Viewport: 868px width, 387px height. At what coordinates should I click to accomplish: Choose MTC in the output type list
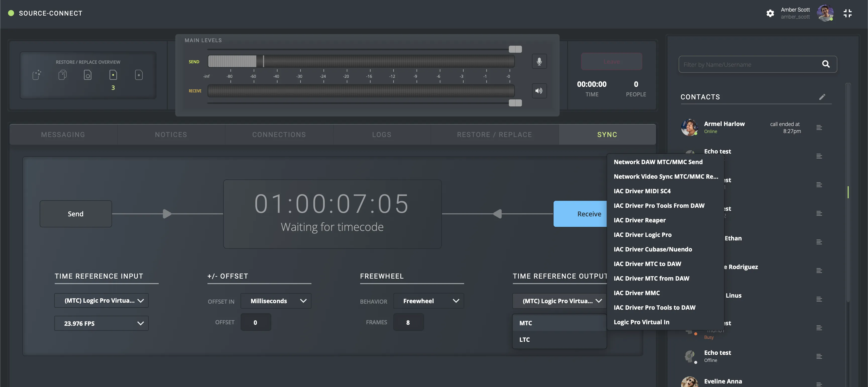tap(560, 323)
